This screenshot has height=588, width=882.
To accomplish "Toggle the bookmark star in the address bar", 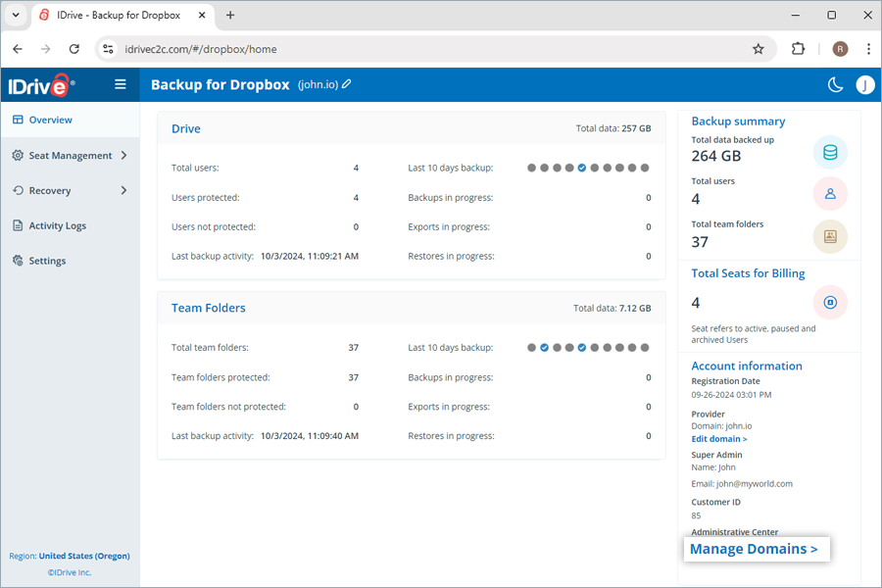I will tap(759, 47).
